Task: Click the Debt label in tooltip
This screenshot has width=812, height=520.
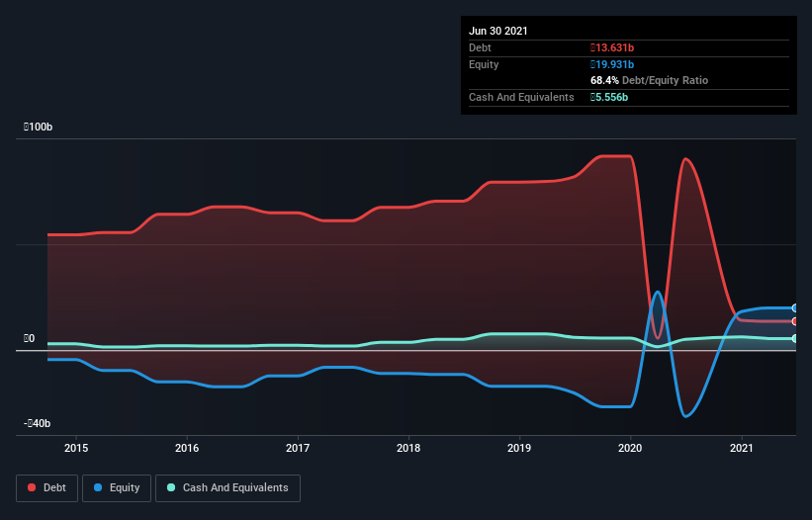Action: pos(480,47)
